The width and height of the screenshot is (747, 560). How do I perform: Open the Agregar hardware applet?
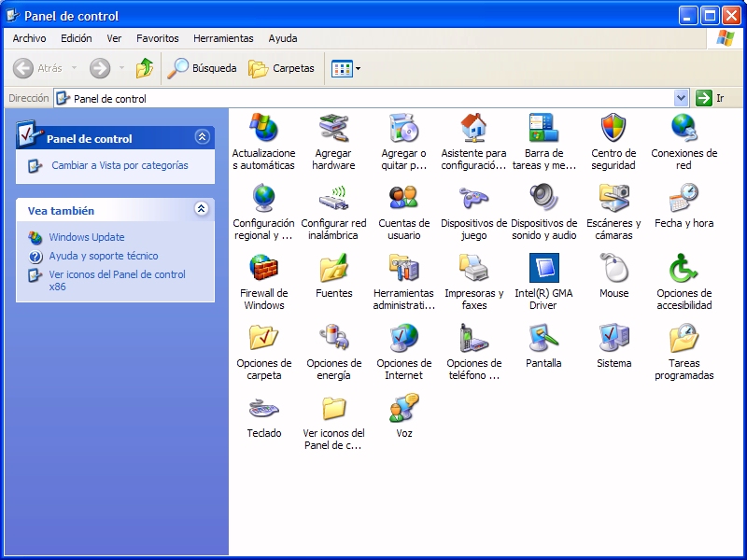point(333,128)
